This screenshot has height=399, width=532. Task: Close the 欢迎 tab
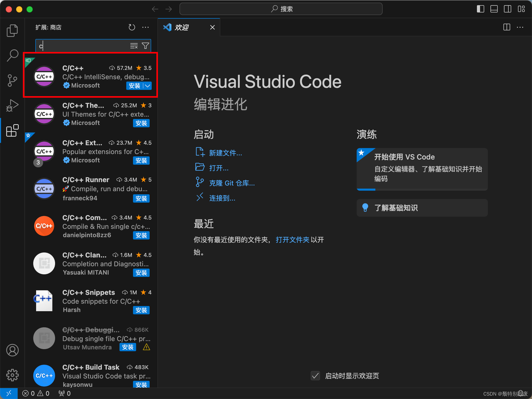[212, 27]
